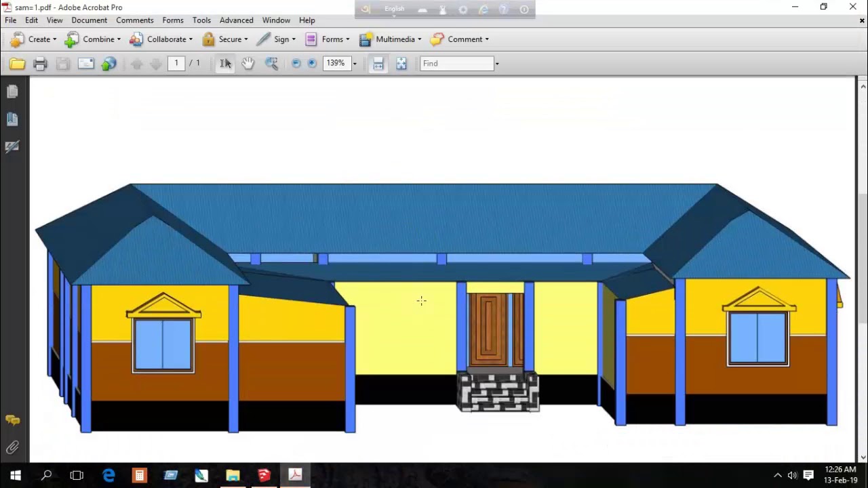Enable scrolling fit-width page mode
Screen dimensions: 868x488
(378, 63)
